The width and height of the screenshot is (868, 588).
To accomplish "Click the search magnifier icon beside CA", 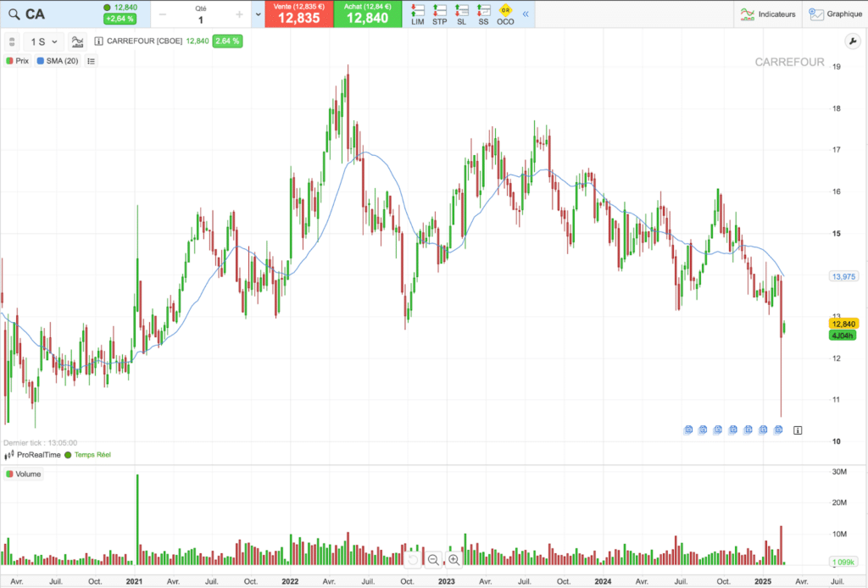I will (x=14, y=14).
